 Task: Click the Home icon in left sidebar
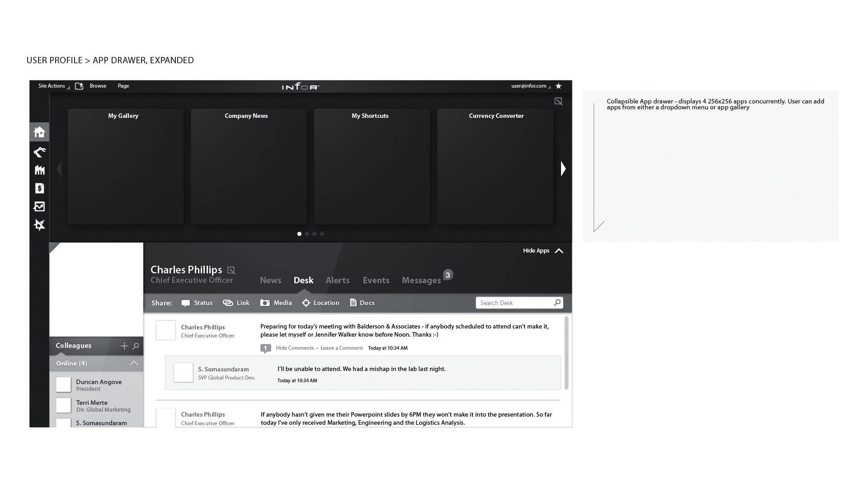point(39,132)
